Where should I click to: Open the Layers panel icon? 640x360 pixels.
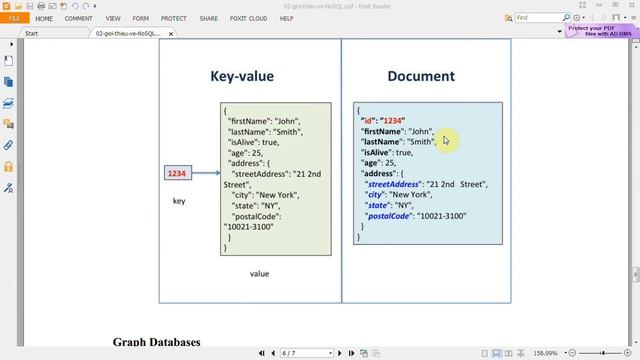8,103
